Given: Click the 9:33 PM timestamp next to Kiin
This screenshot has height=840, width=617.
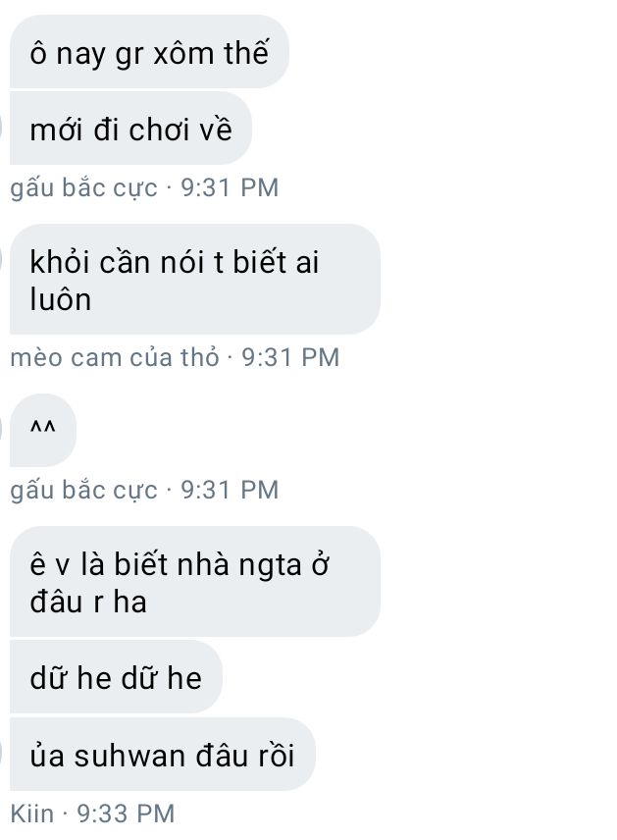Looking at the screenshot, I should [126, 814].
